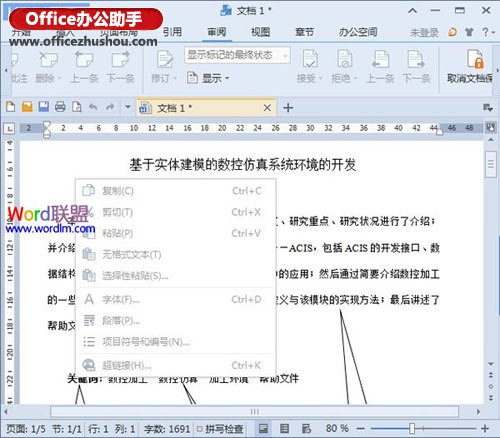This screenshot has height=438, width=500.
Task: Expand the 拒绝 dropdown arrow
Action: tap(355, 79)
